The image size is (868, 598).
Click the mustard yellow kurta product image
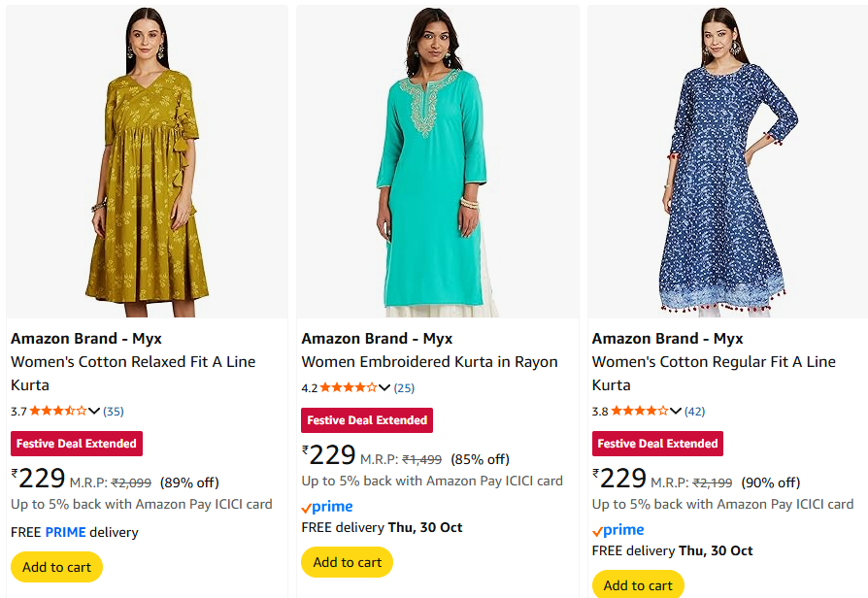(147, 161)
